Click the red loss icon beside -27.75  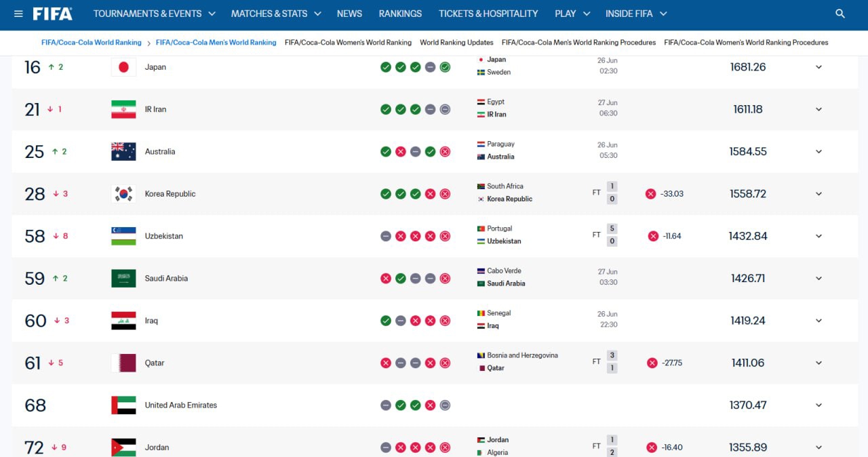coord(652,363)
